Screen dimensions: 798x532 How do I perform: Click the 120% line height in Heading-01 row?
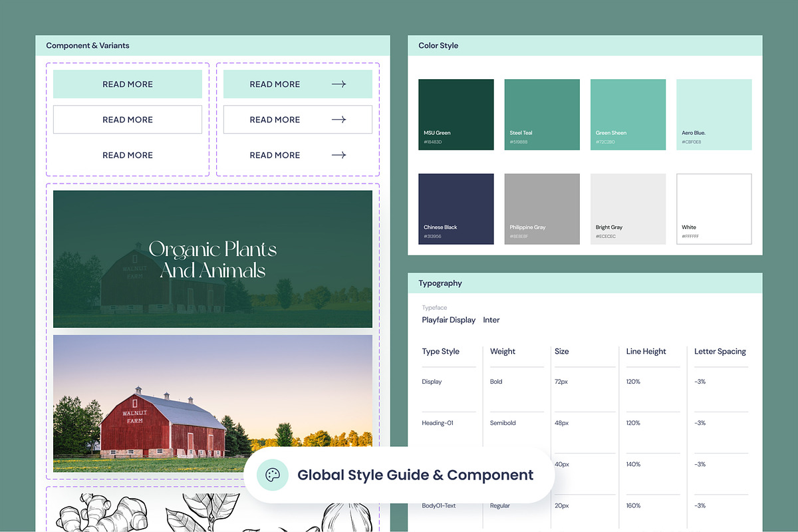(x=633, y=423)
